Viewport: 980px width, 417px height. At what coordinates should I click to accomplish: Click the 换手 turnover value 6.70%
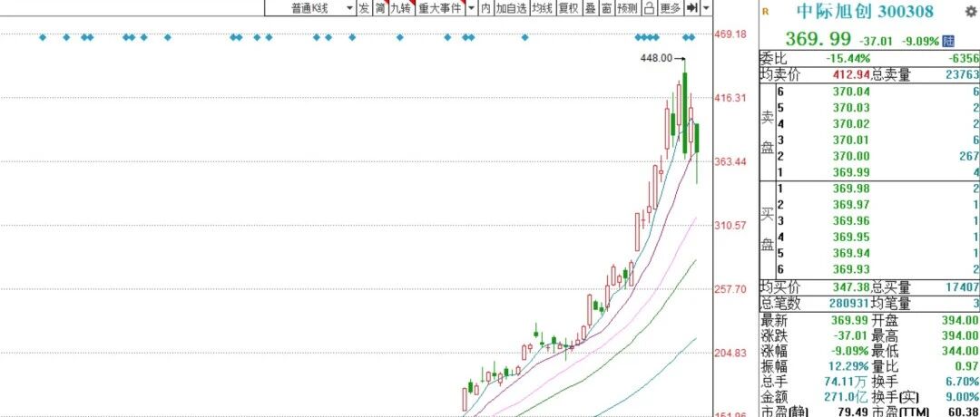(963, 382)
